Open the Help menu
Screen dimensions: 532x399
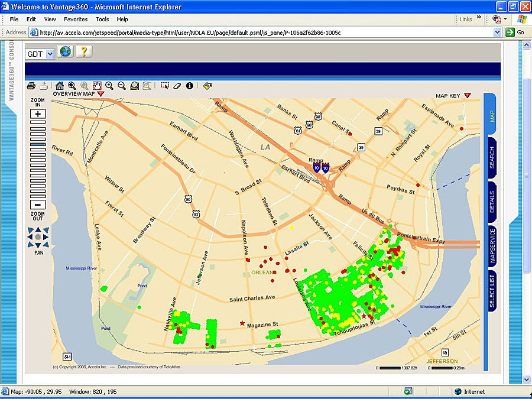(x=122, y=20)
